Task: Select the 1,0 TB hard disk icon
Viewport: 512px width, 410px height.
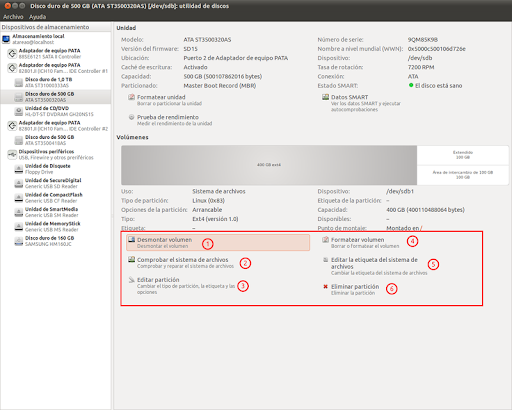Action: [x=19, y=82]
